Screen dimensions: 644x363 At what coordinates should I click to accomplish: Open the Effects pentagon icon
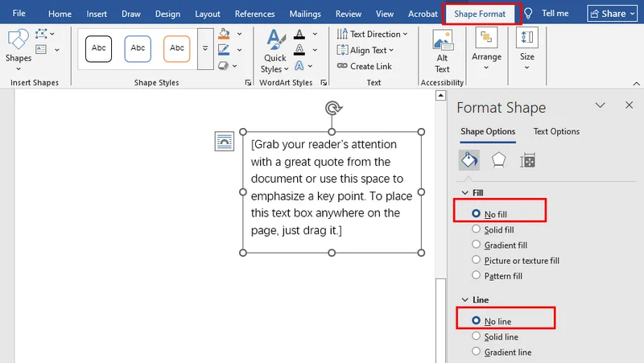pos(498,161)
